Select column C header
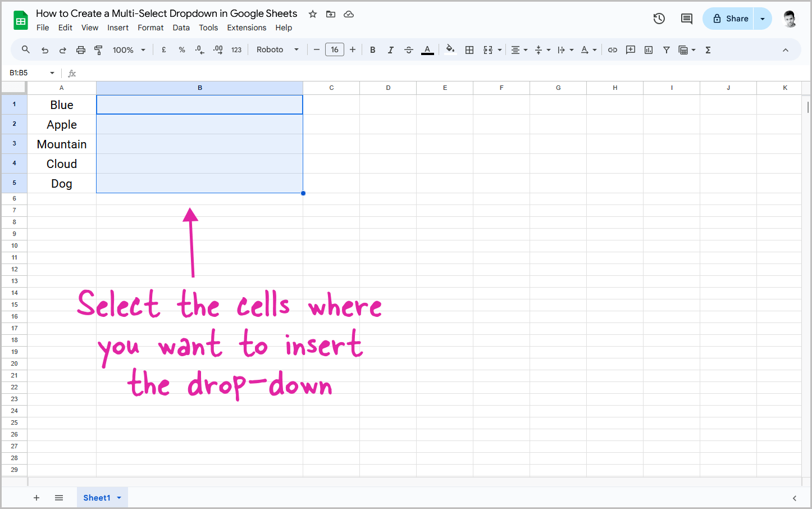This screenshot has height=509, width=812. (331, 88)
